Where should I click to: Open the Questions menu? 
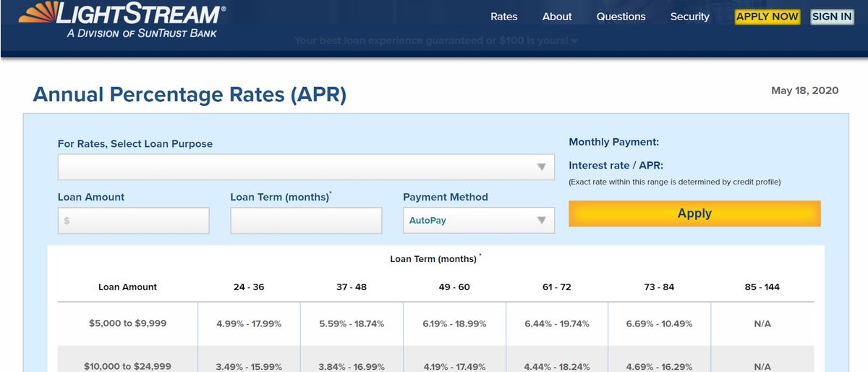[x=621, y=17]
